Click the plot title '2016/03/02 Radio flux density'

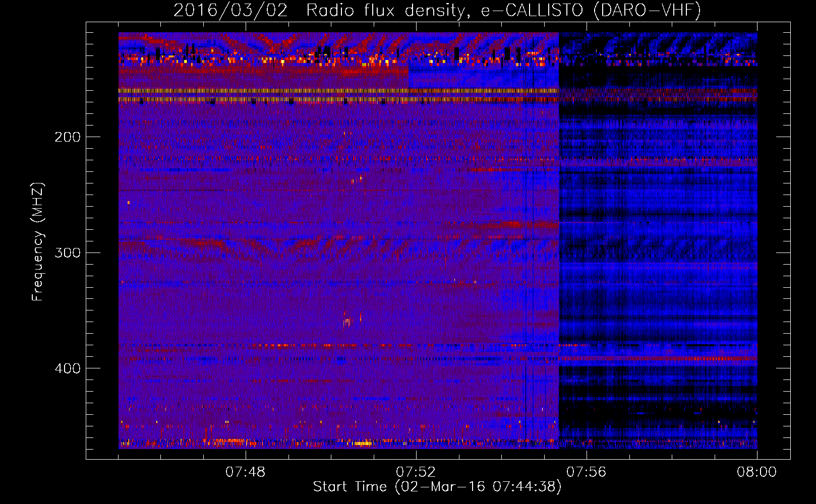(437, 10)
